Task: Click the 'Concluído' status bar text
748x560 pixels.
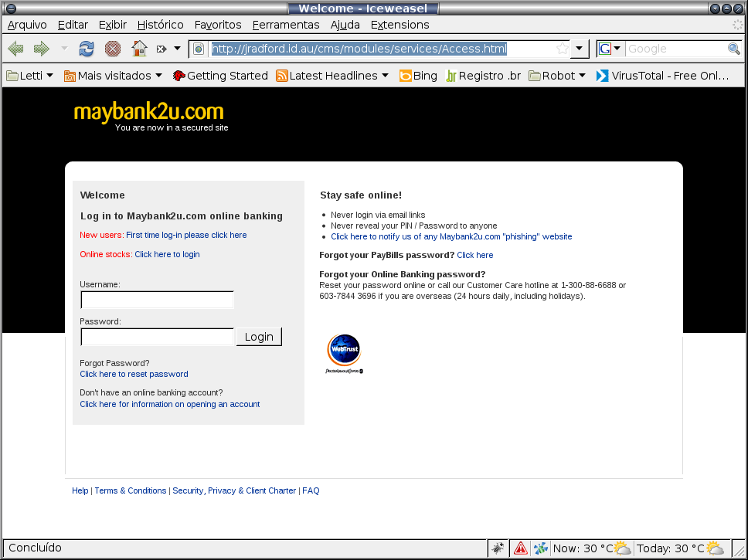Action: click(x=36, y=548)
